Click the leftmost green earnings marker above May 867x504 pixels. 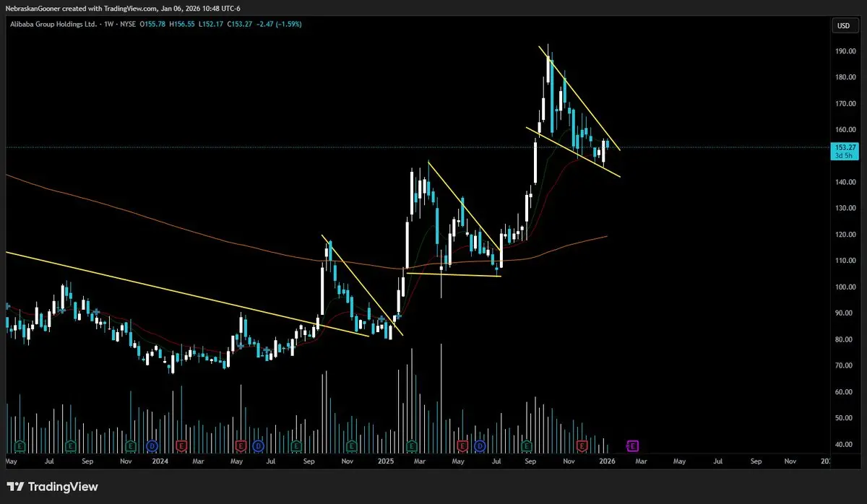tap(19, 446)
